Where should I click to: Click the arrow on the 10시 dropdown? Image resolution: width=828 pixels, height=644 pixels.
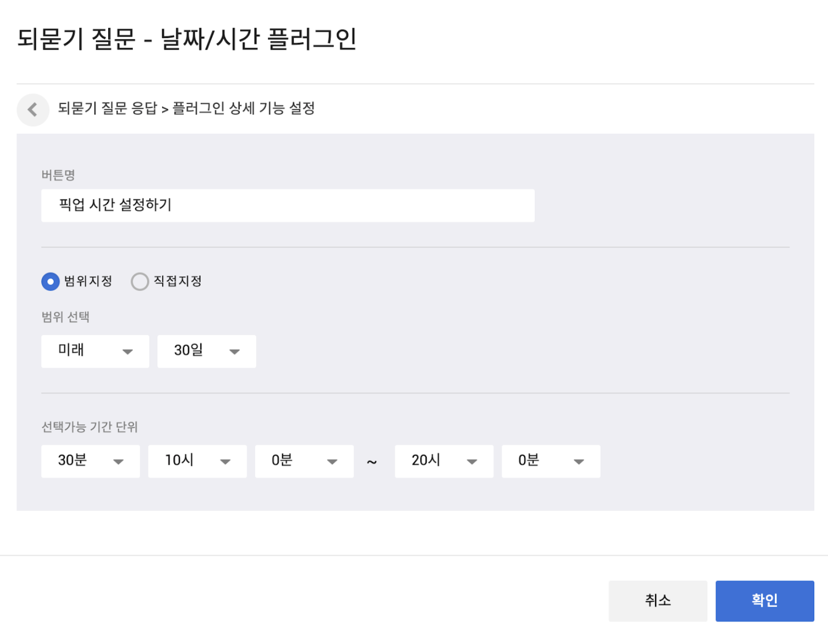pos(225,461)
